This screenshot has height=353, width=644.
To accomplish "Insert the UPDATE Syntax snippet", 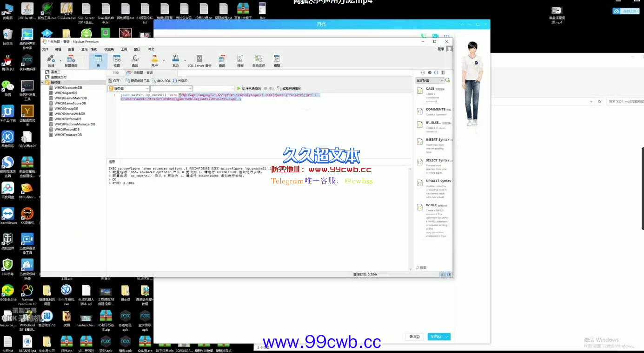I will click(x=433, y=189).
